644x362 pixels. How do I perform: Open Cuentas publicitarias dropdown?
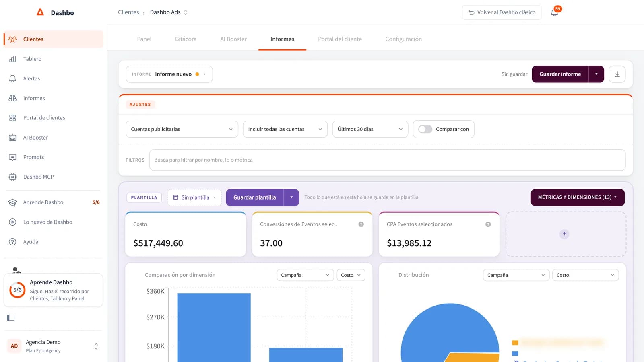182,129
